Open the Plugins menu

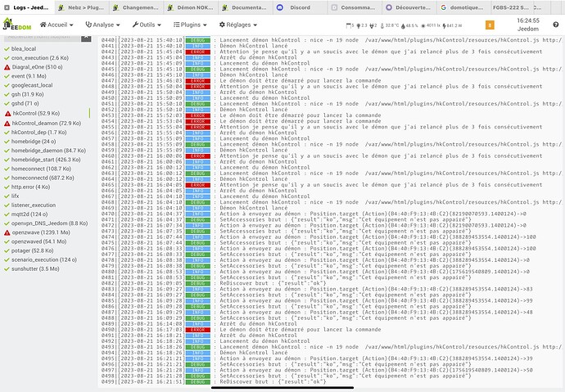pyautogui.click(x=190, y=25)
